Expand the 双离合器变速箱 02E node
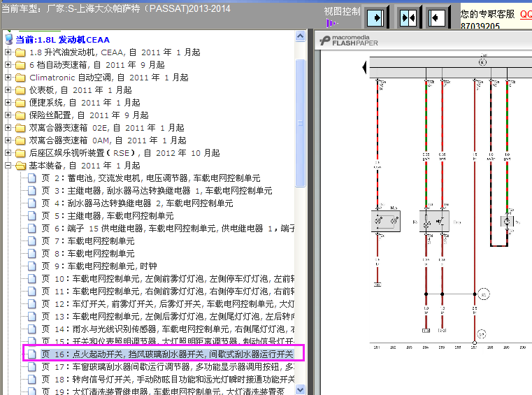This screenshot has width=532, height=395. (8, 128)
